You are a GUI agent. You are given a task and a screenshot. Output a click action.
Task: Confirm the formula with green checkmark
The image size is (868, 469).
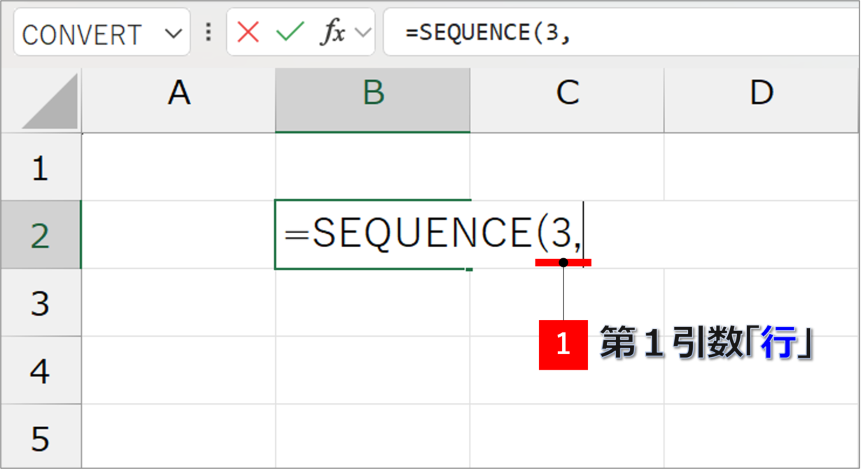coord(290,32)
